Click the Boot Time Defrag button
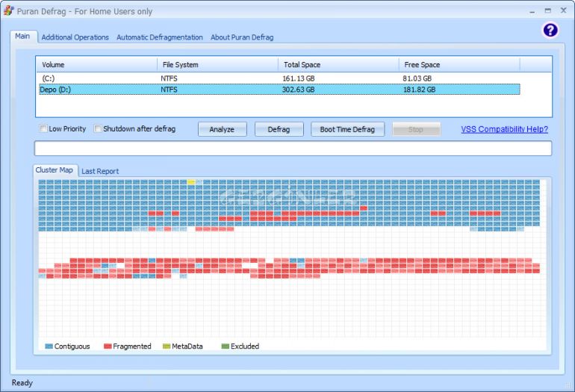 coord(347,129)
